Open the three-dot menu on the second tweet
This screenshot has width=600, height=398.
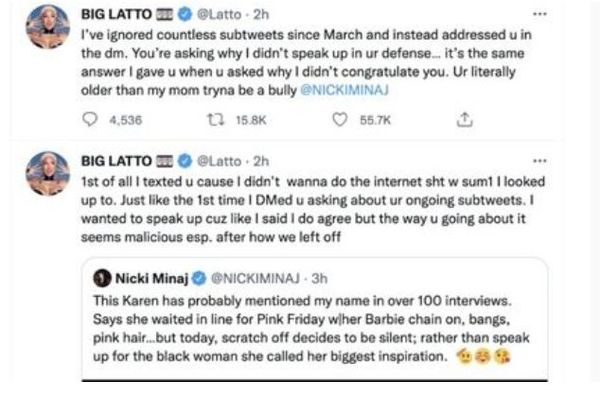point(540,161)
